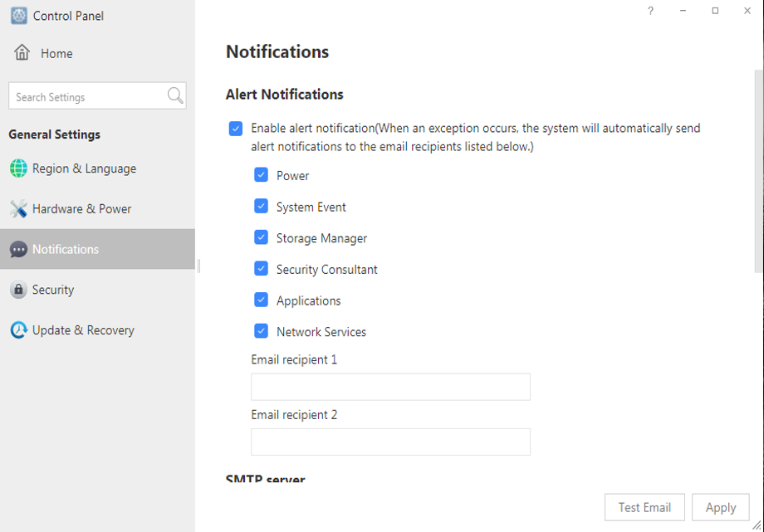Click the Home house icon
This screenshot has height=532, width=764.
tap(22, 52)
